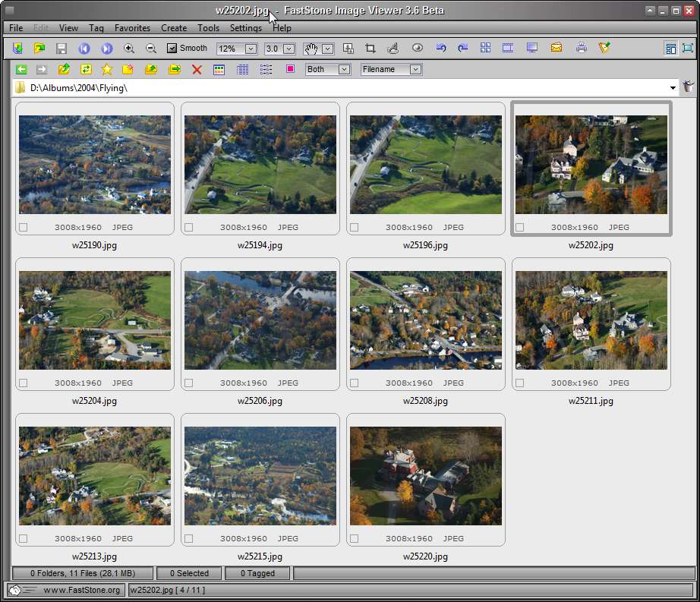Go up one folder level icon
700x602 pixels.
64,69
